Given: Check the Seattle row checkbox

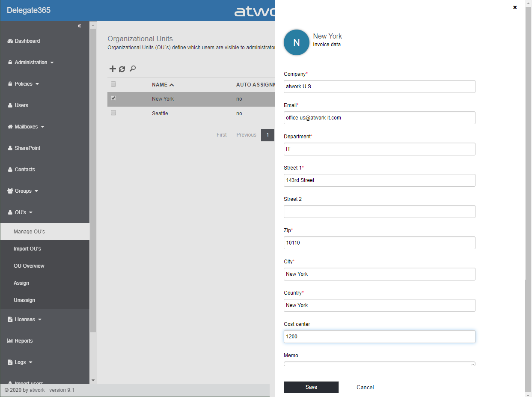Looking at the screenshot, I should tap(113, 113).
